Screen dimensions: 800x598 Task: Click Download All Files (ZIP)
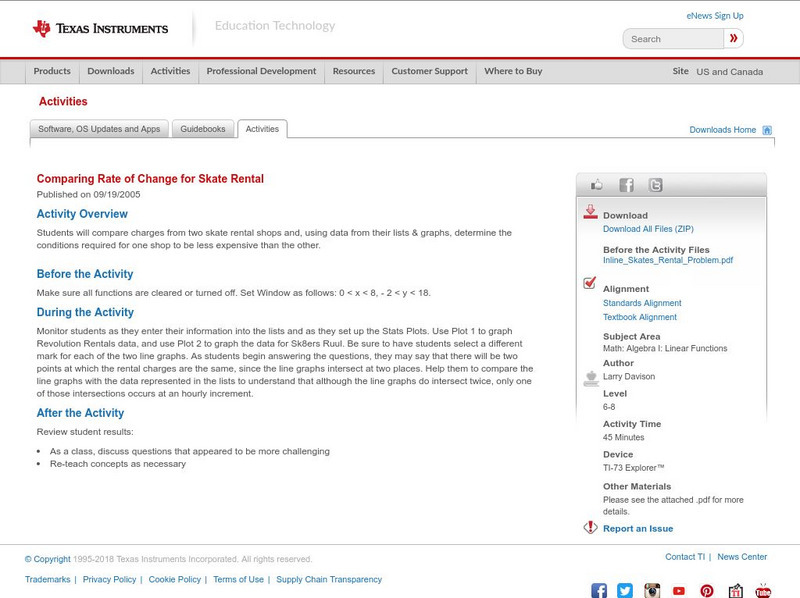(x=648, y=229)
